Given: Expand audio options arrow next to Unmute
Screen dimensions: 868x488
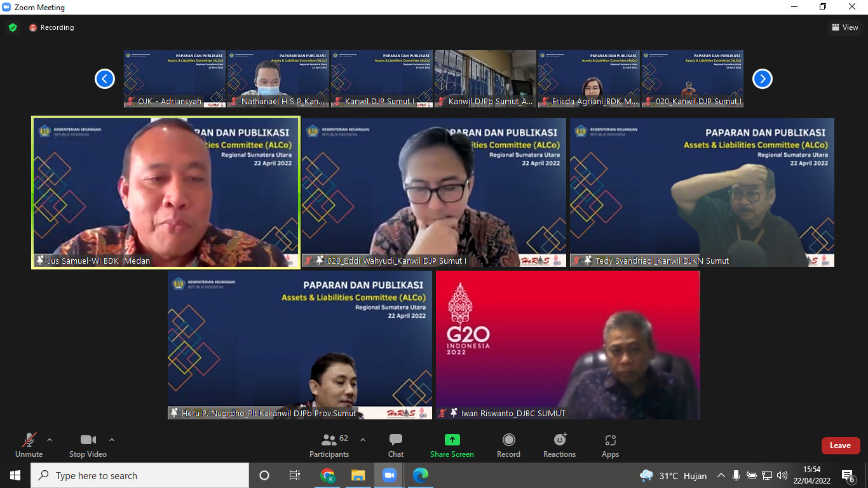Looking at the screenshot, I should coord(50,440).
